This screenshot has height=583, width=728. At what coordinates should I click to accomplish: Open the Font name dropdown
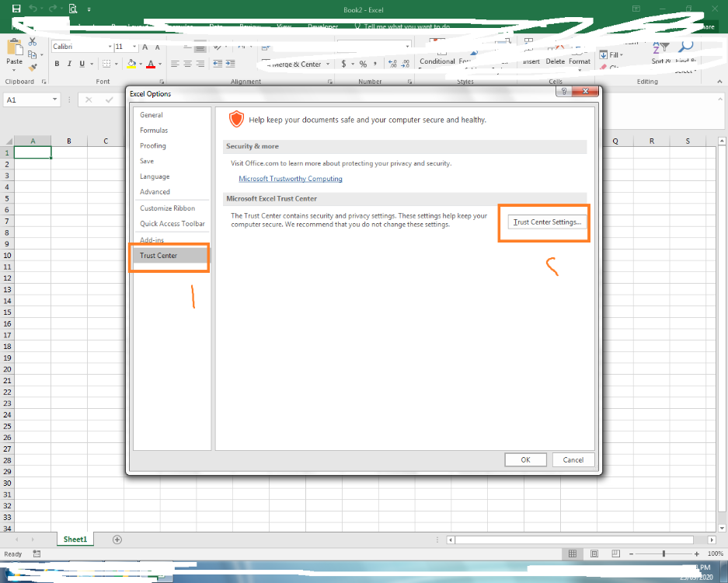pos(110,47)
